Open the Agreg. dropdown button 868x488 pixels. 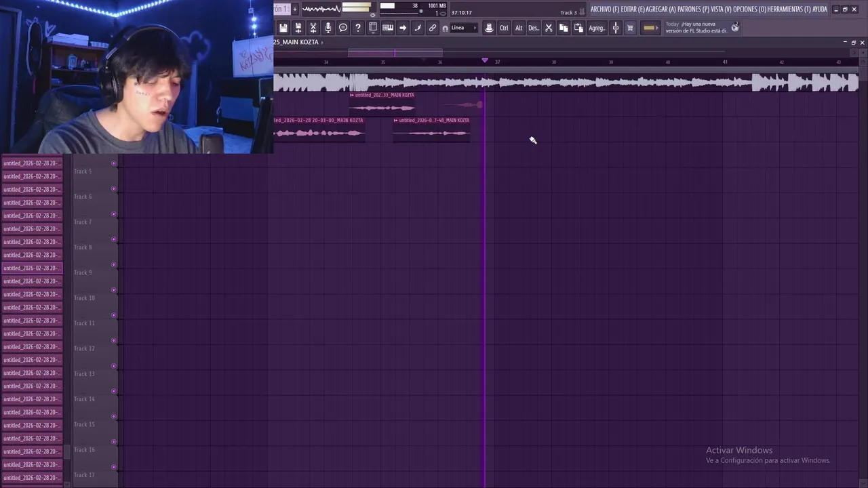(597, 28)
